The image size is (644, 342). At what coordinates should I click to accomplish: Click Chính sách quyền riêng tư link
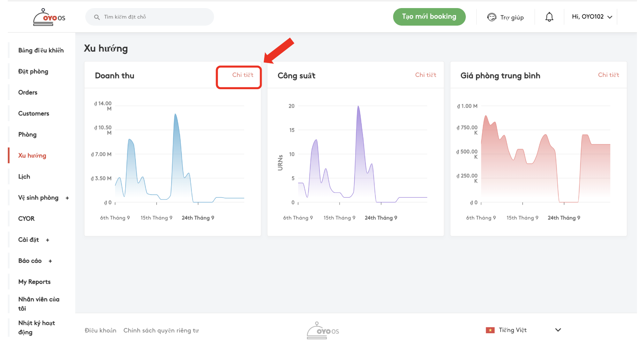pos(161,330)
